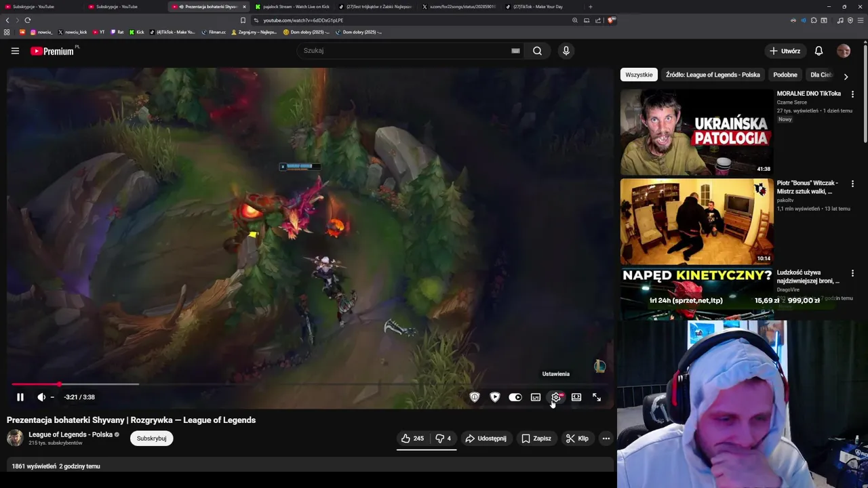
Task: Click the address bar URL
Action: coord(303,20)
